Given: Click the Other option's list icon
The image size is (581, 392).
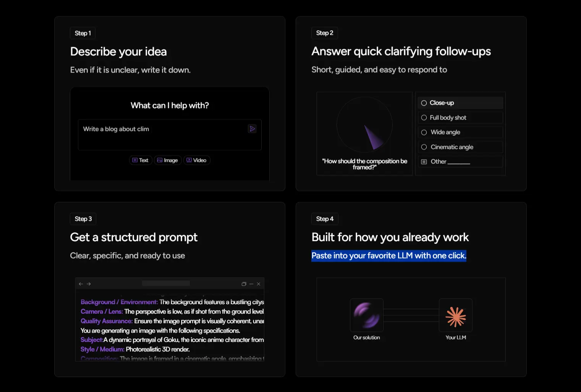Looking at the screenshot, I should (x=424, y=162).
